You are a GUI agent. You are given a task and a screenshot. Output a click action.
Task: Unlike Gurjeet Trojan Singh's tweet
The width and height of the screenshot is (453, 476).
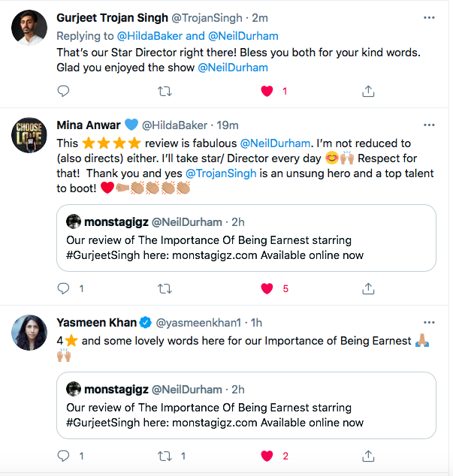(x=266, y=91)
